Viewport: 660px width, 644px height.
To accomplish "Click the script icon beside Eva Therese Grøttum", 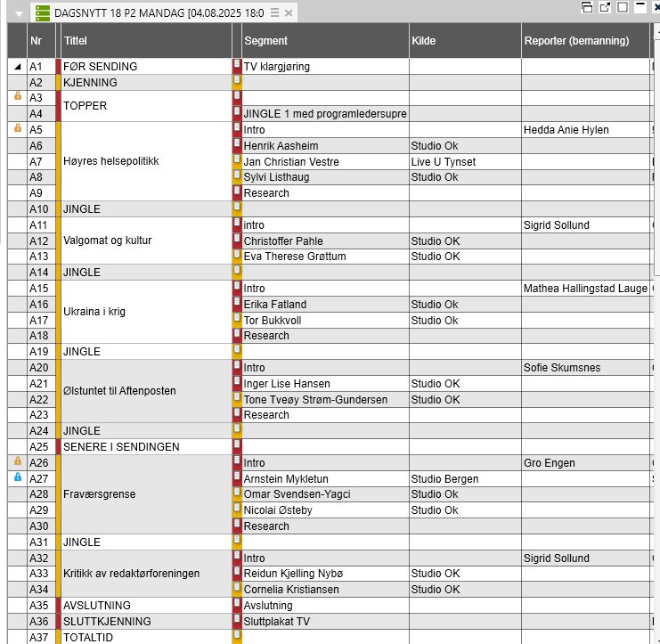I will pos(237,255).
